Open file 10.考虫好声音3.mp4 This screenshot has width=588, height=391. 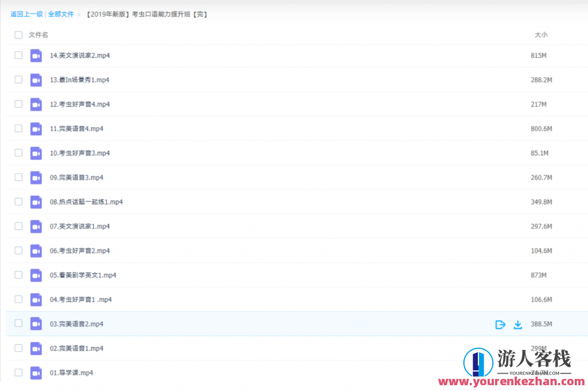tap(80, 153)
